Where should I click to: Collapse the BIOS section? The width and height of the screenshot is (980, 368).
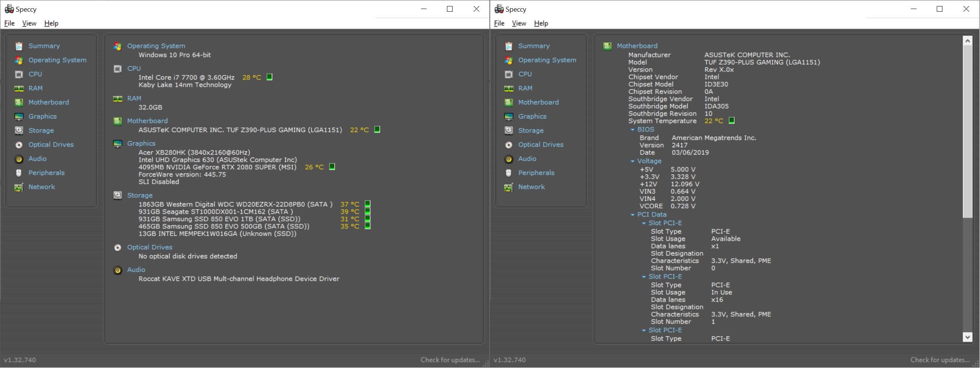point(633,130)
